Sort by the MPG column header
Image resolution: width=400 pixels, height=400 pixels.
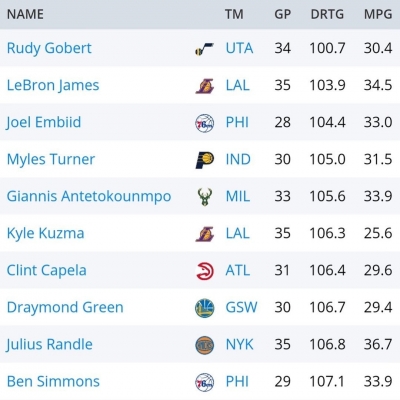(x=378, y=14)
